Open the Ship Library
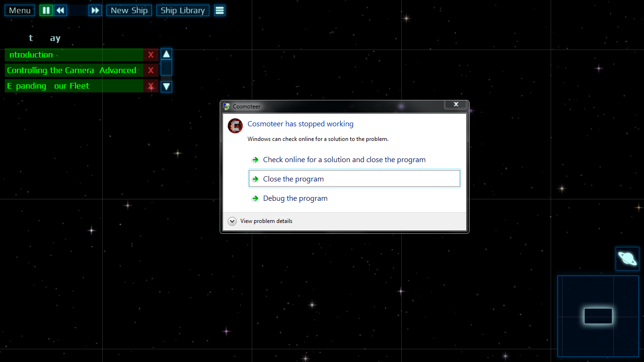 click(182, 10)
